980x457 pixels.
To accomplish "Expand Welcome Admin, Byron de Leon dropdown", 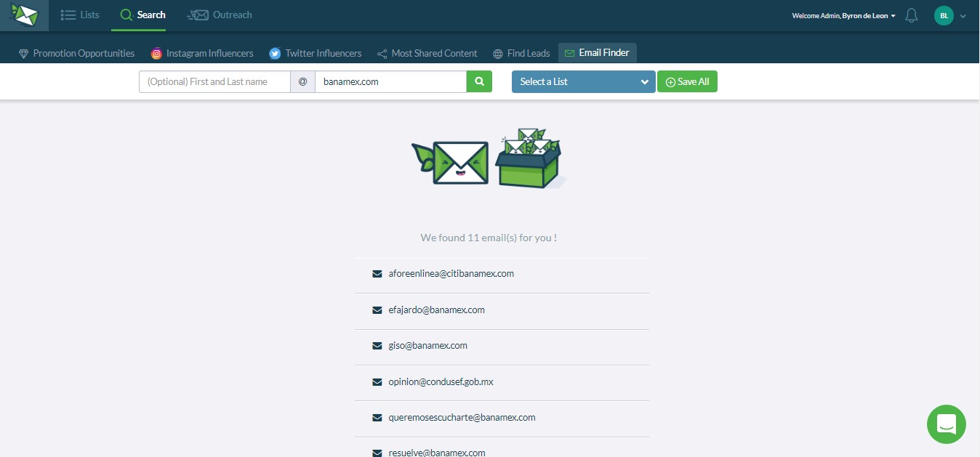I will click(843, 15).
